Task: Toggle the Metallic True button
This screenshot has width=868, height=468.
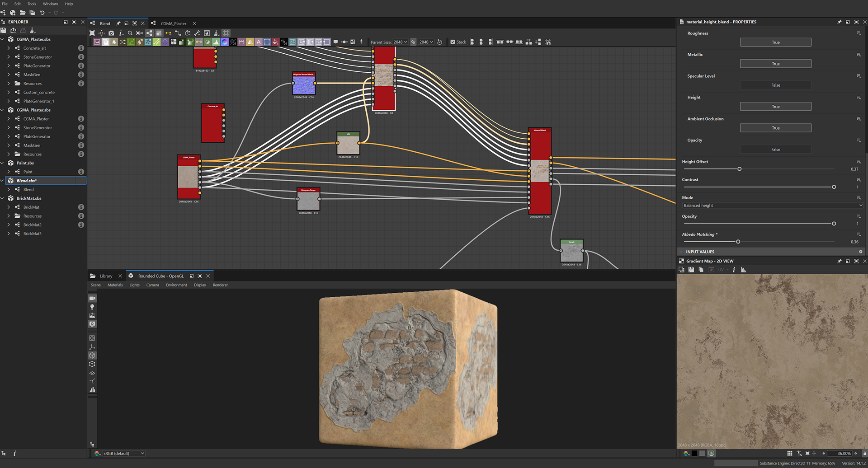Action: click(775, 64)
